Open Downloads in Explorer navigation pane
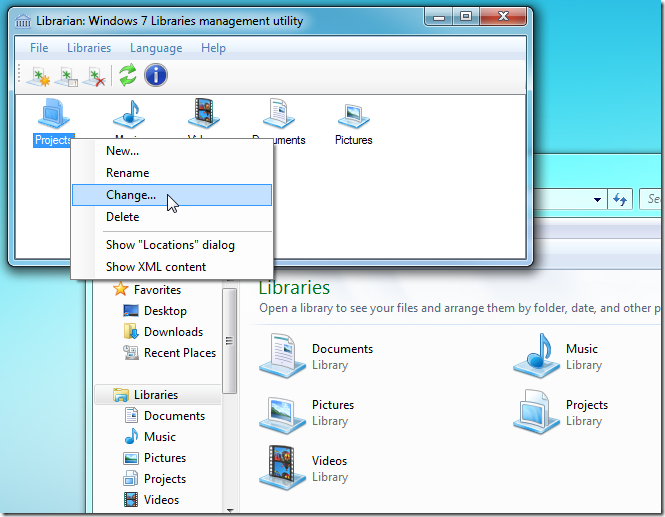 pos(163,332)
